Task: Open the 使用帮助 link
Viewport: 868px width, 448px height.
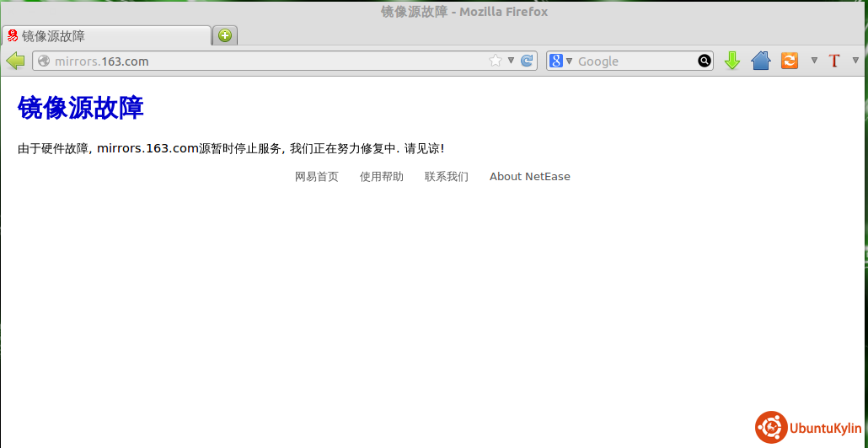Action: click(x=381, y=177)
